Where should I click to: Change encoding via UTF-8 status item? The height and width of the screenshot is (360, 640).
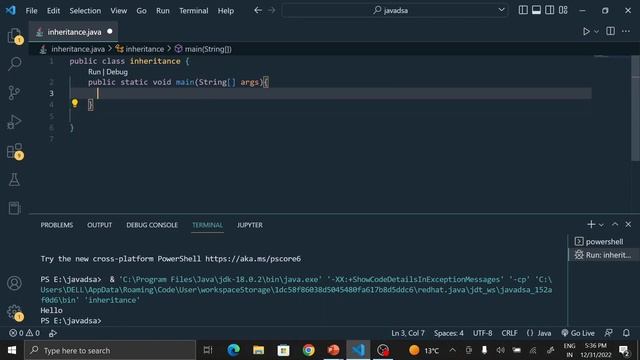click(482, 333)
